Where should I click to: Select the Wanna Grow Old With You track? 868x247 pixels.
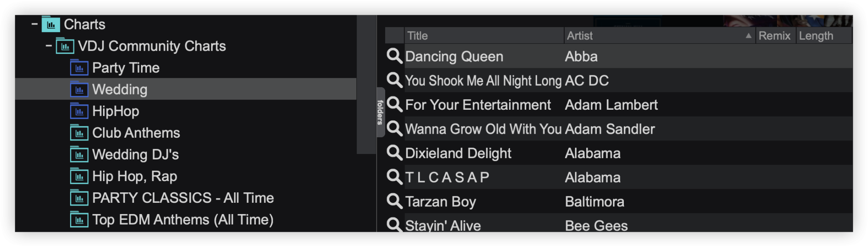(483, 129)
